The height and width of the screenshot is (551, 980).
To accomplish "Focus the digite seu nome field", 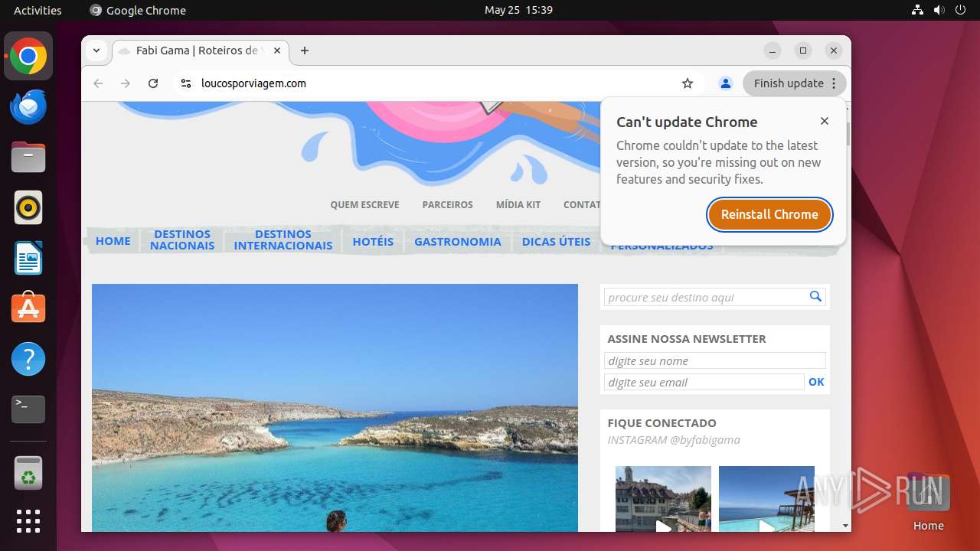I will (715, 360).
